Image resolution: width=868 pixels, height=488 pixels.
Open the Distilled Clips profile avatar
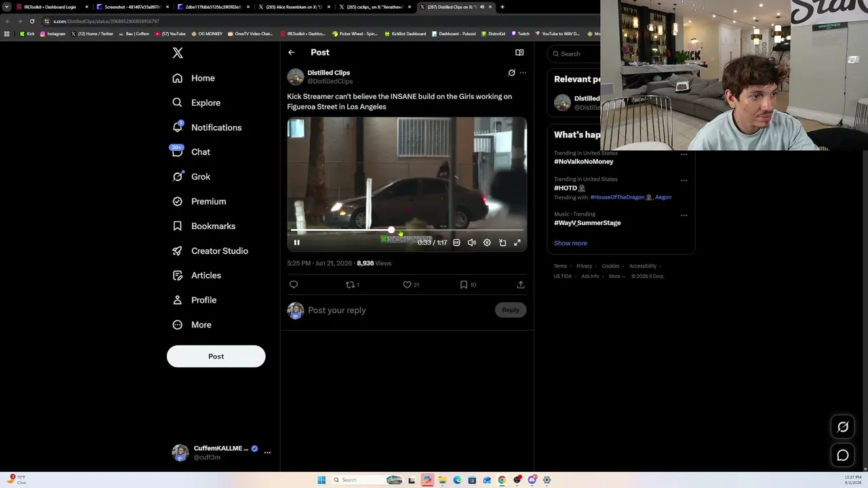295,77
